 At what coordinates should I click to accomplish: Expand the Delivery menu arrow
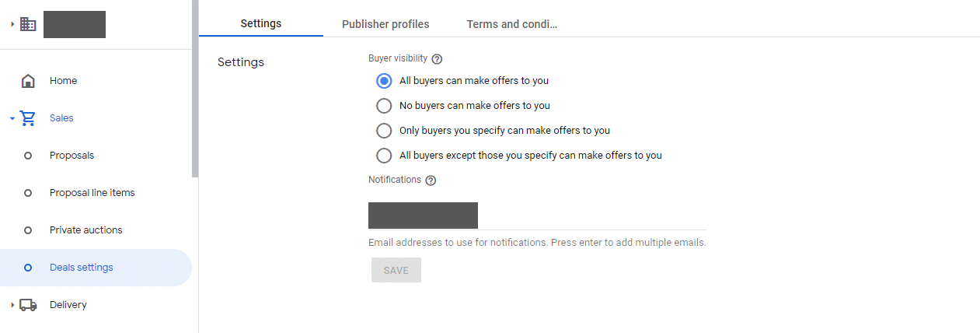click(x=12, y=305)
